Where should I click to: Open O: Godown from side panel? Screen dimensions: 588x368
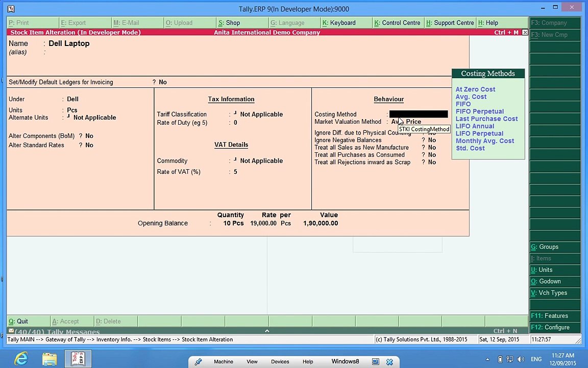click(x=555, y=281)
